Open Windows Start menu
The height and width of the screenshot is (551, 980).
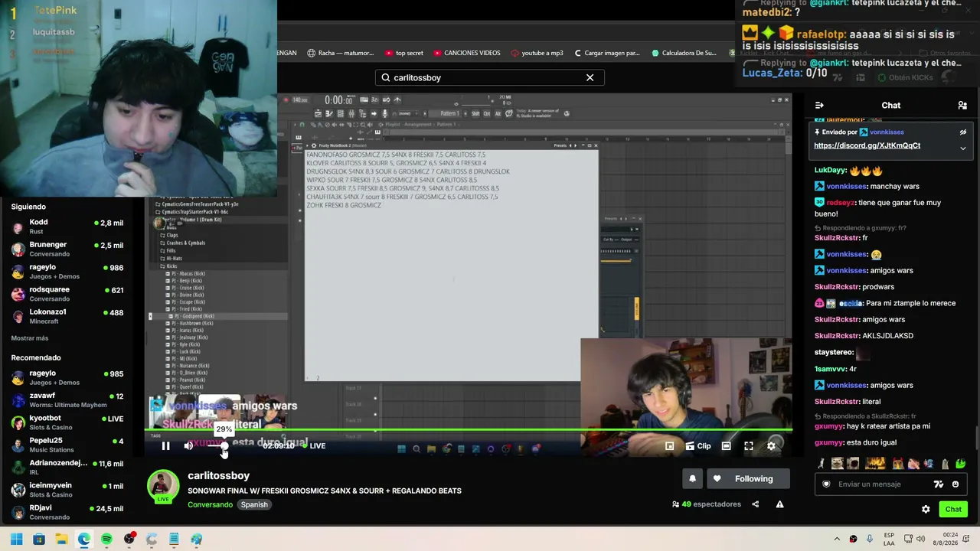(16, 539)
